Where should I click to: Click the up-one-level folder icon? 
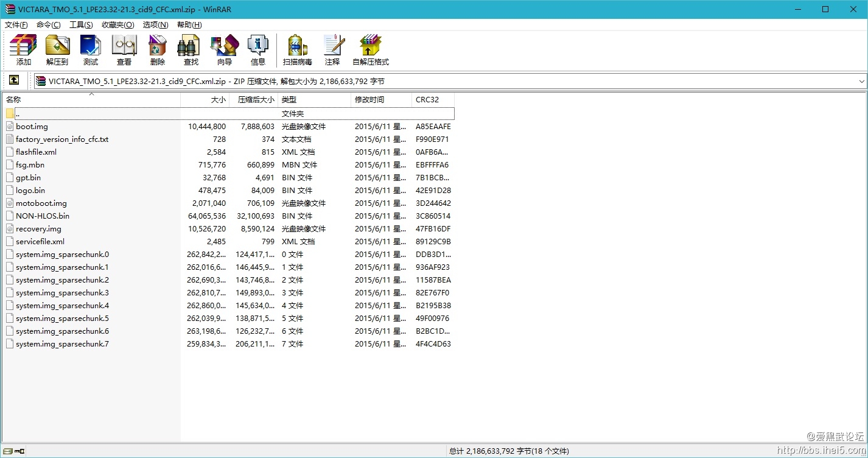point(14,80)
